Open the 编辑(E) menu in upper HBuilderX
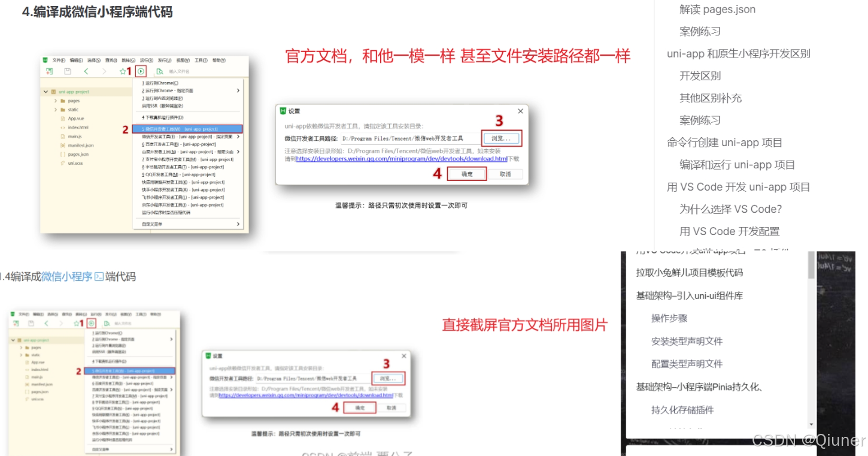This screenshot has width=868, height=456. (76, 60)
